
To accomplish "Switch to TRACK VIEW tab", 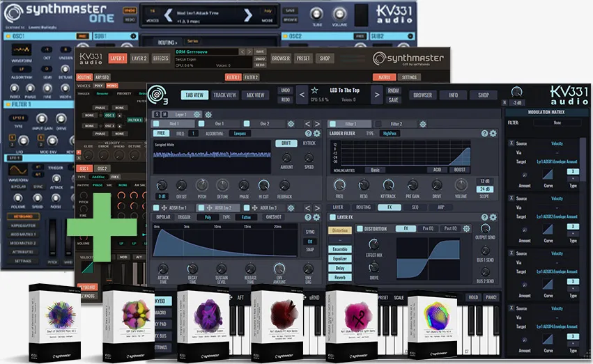I will click(224, 95).
